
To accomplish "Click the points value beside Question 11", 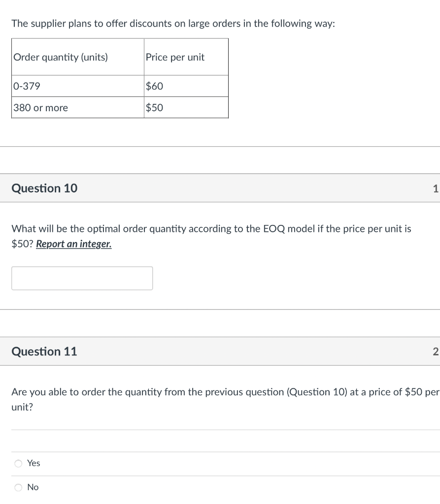I will pos(435,351).
